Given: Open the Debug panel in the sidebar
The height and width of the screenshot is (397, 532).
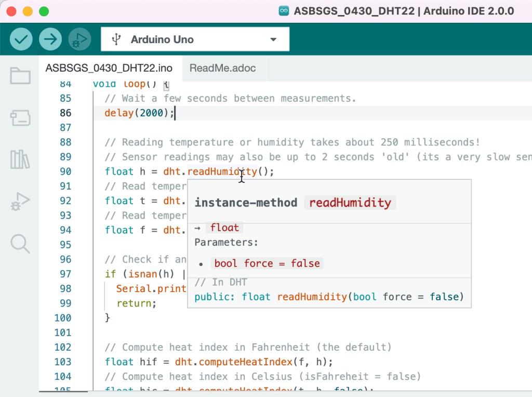Looking at the screenshot, I should coord(20,202).
